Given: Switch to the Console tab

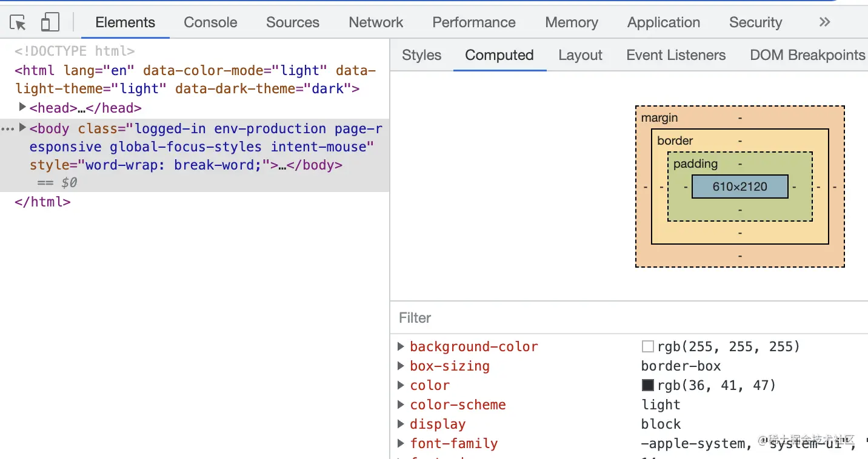Looking at the screenshot, I should click(x=210, y=22).
